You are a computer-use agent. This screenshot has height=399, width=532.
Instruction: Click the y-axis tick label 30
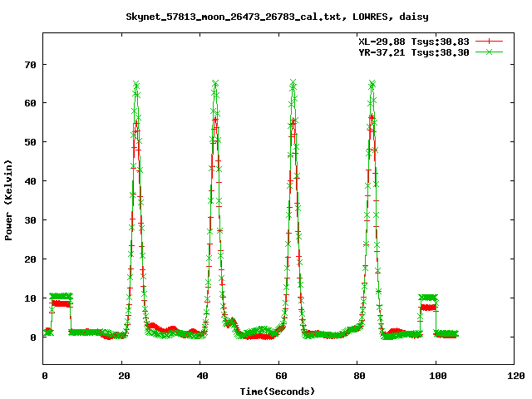[x=30, y=220]
